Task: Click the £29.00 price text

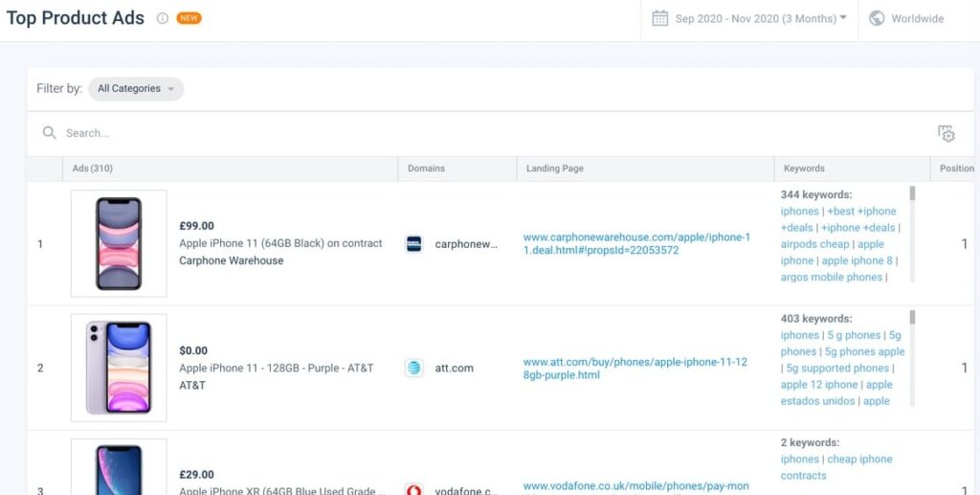Action: pyautogui.click(x=196, y=474)
